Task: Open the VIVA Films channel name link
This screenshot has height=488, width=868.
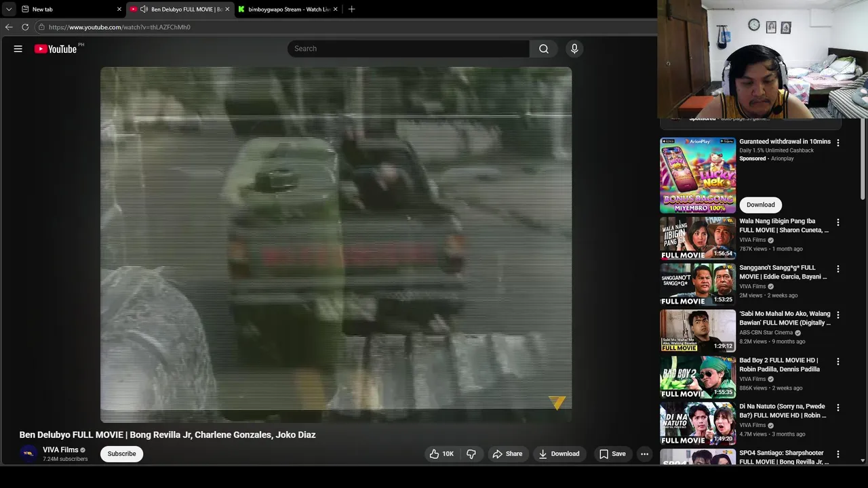Action: (x=60, y=450)
